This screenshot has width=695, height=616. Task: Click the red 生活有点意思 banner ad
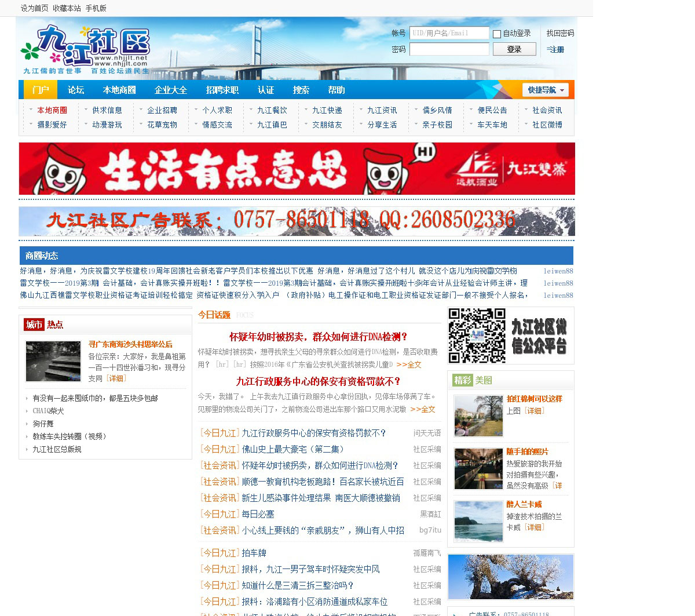point(297,169)
